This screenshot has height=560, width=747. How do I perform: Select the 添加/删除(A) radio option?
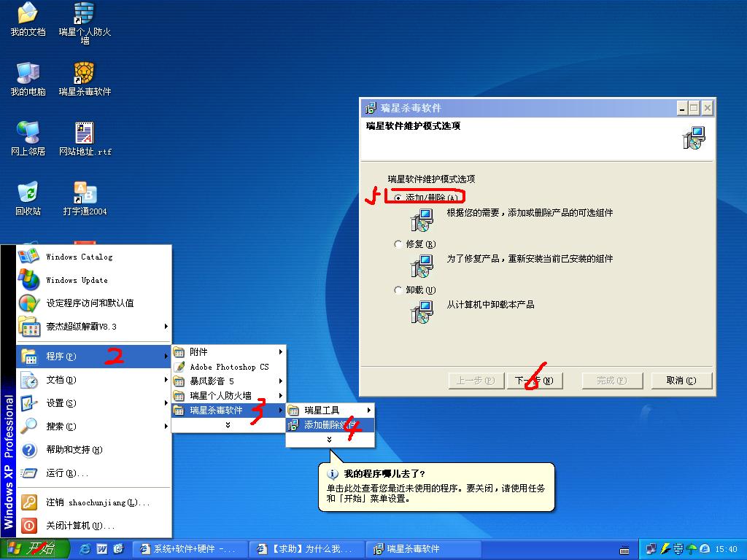click(x=398, y=197)
